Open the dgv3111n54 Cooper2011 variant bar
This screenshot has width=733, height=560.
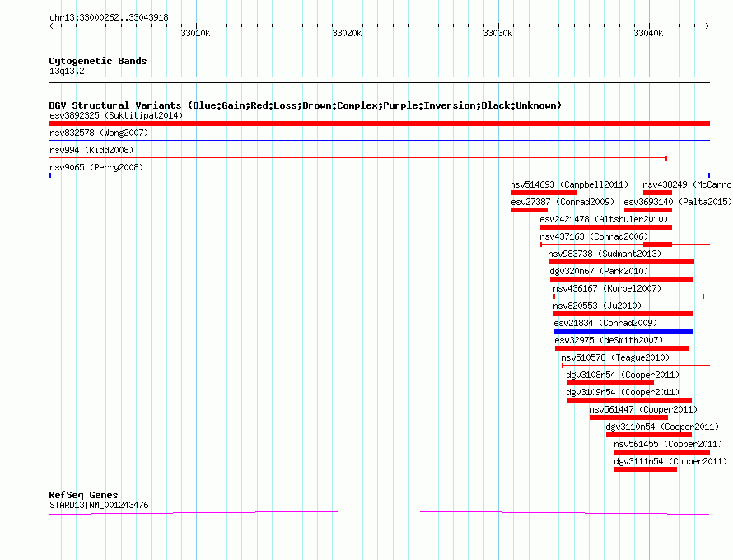coord(646,469)
